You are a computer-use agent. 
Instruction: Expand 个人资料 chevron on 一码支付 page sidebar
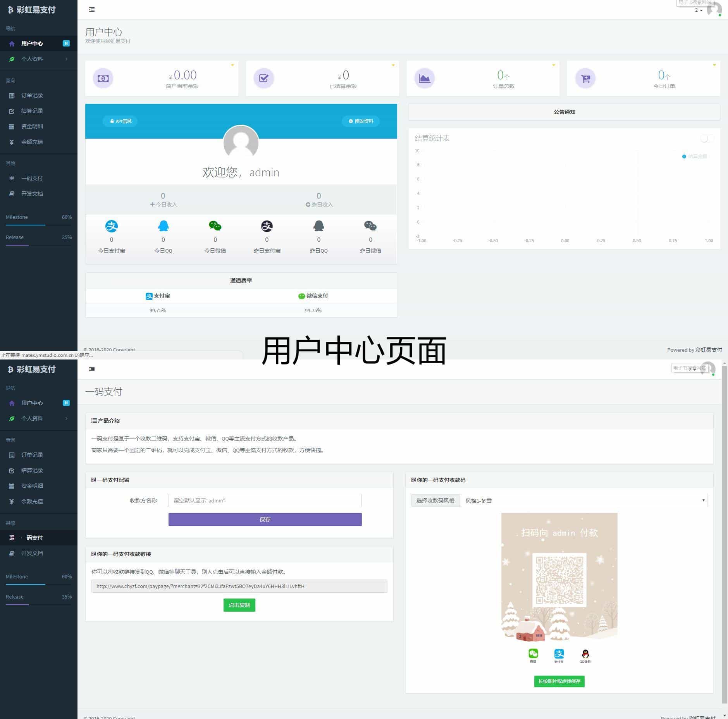click(x=67, y=418)
